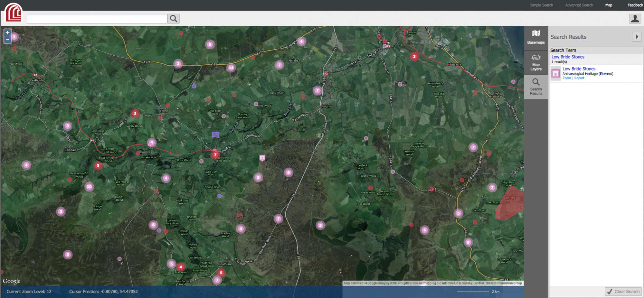
Task: Click the cluster marker showing 9
Action: [x=468, y=242]
